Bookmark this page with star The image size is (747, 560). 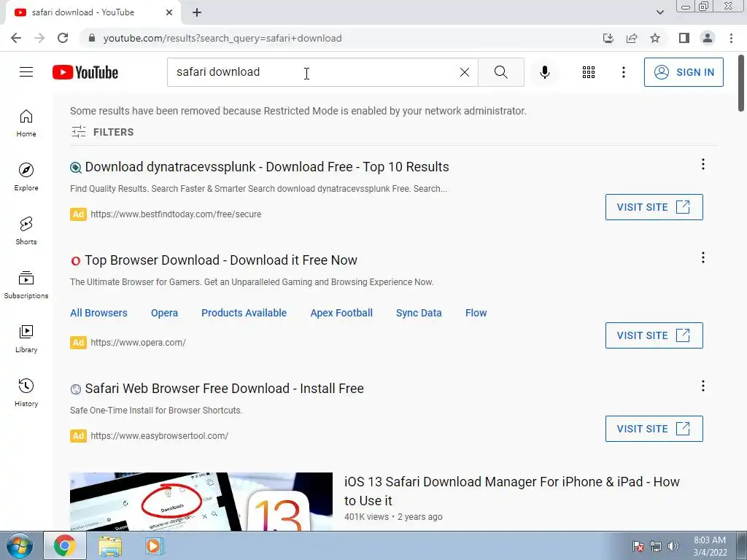coord(655,38)
